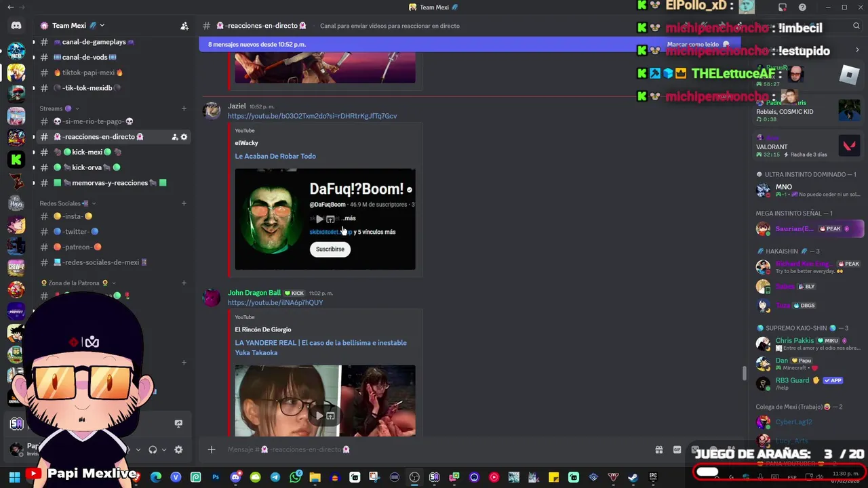Open Jaziel's youtu.be link
The height and width of the screenshot is (488, 868).
click(x=312, y=116)
